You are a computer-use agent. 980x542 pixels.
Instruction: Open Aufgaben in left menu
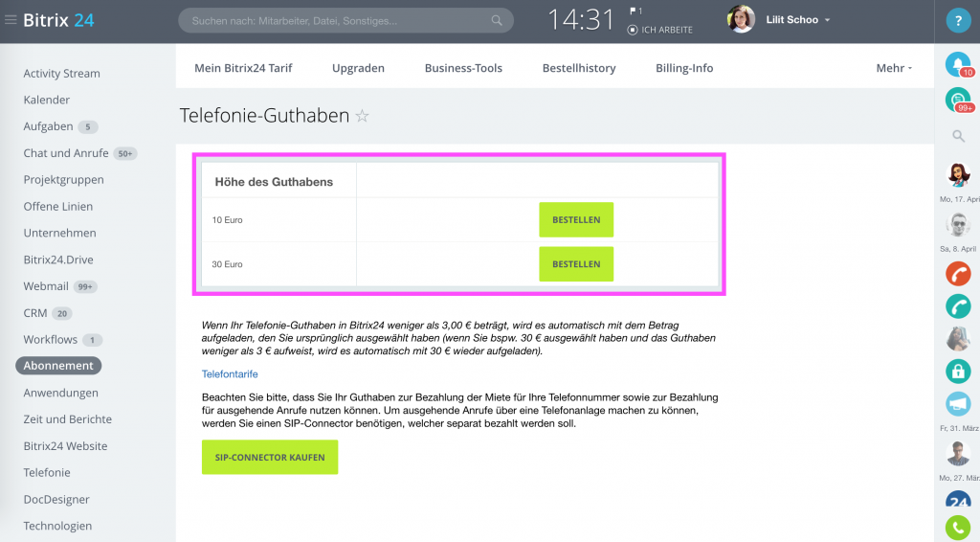[x=48, y=126]
